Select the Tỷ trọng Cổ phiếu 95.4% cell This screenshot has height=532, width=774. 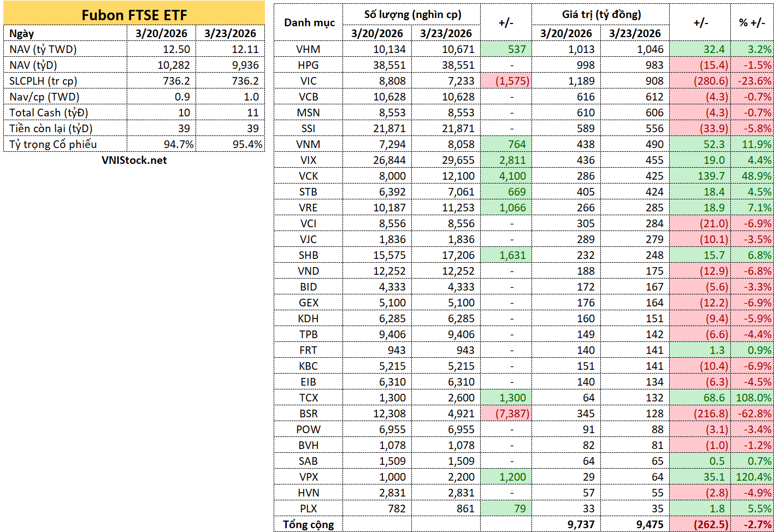pos(230,144)
